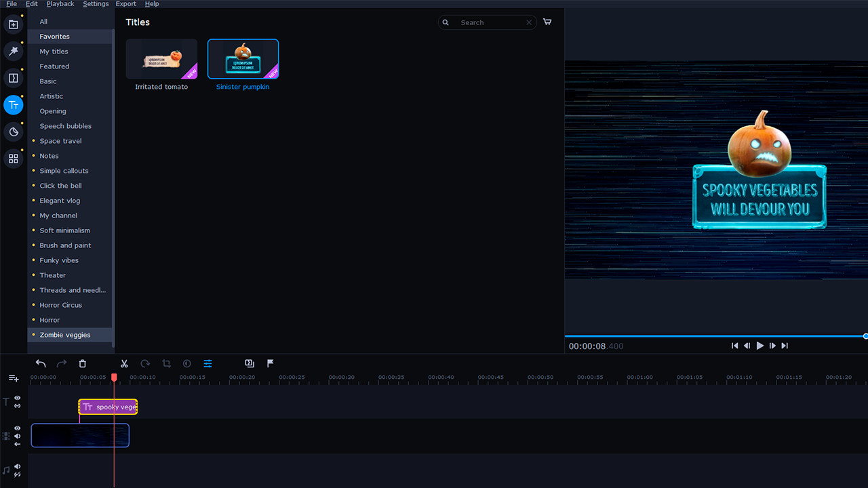Delete the selected clip with the trash icon
Image resolution: width=868 pixels, height=488 pixels.
[82, 363]
